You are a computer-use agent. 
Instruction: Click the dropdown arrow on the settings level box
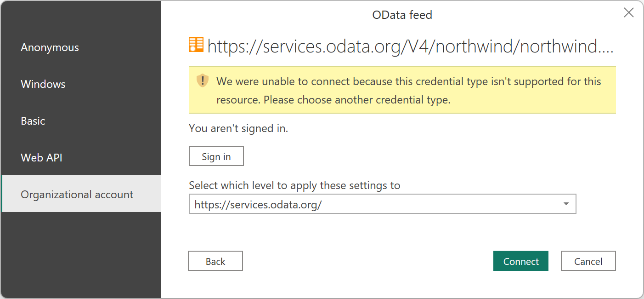(566, 203)
